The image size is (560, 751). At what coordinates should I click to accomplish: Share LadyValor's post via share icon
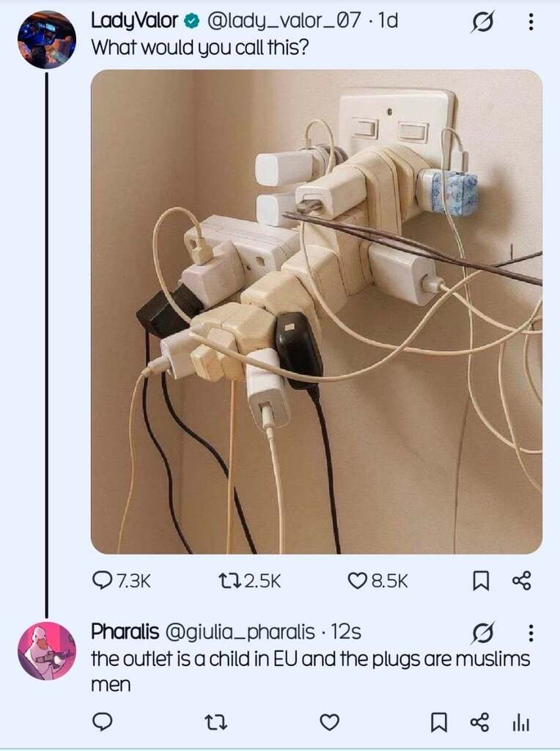pos(520,582)
